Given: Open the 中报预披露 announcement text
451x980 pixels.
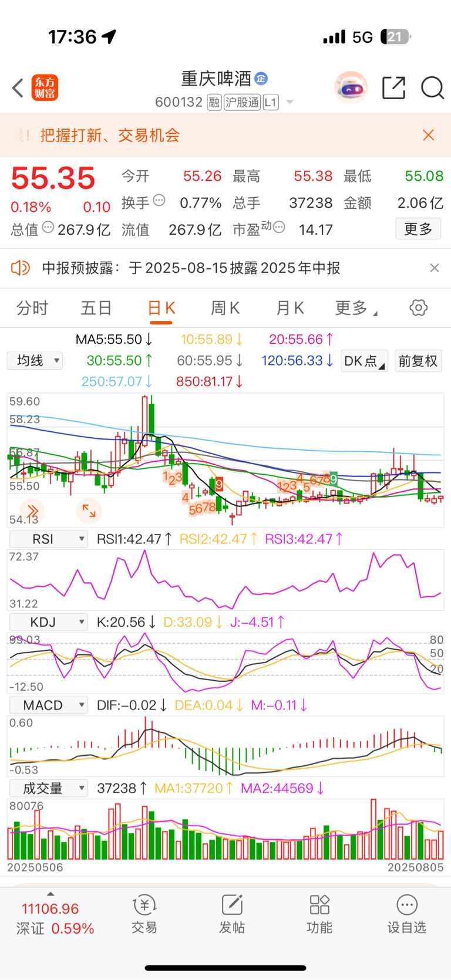Looking at the screenshot, I should click(191, 268).
